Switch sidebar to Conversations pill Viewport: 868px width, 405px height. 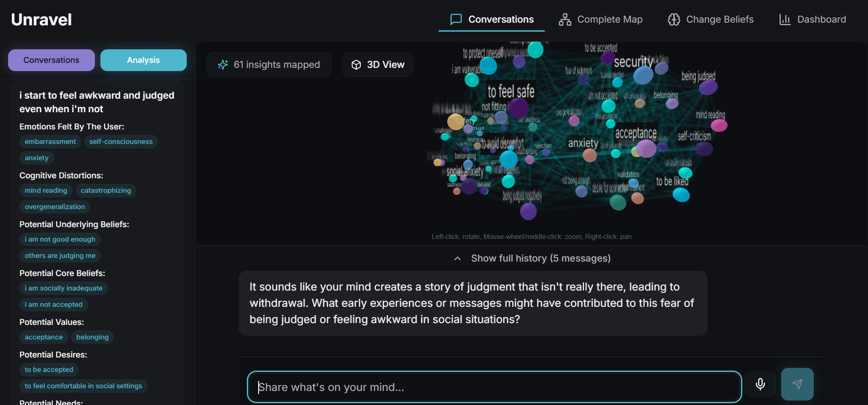coord(52,60)
